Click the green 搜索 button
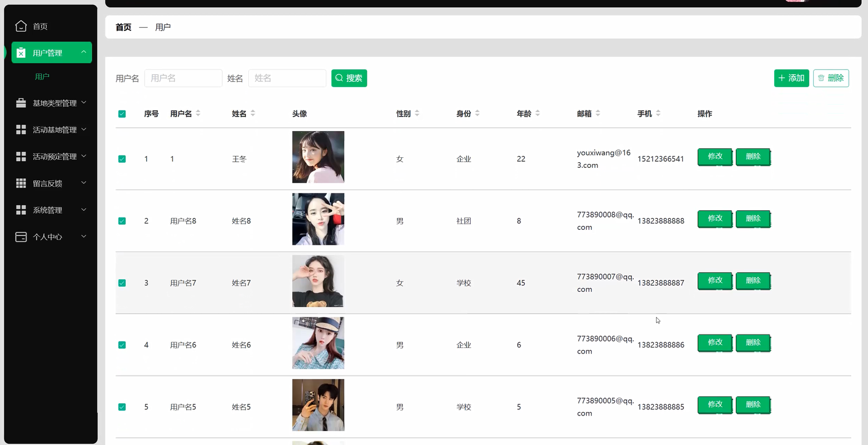This screenshot has height=445, width=868. tap(349, 78)
